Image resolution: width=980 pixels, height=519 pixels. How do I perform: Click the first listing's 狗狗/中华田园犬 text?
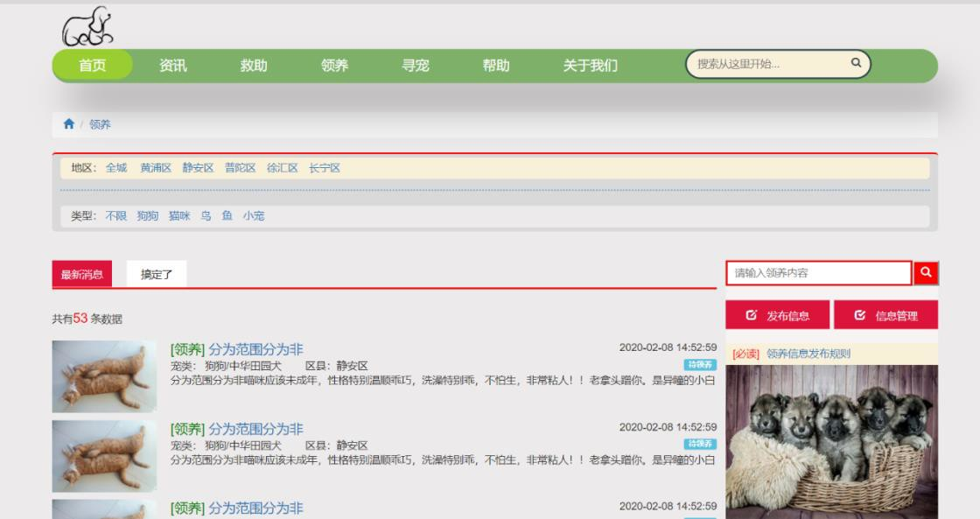click(244, 365)
